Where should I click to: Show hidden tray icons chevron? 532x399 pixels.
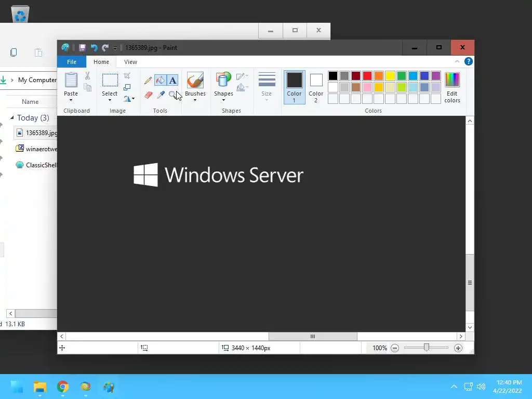[x=454, y=387]
